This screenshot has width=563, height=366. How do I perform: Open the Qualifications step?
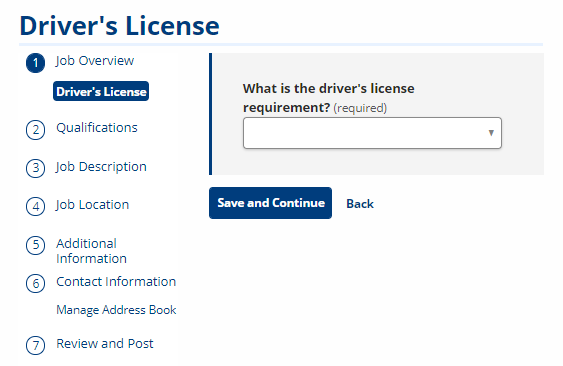pyautogui.click(x=97, y=128)
